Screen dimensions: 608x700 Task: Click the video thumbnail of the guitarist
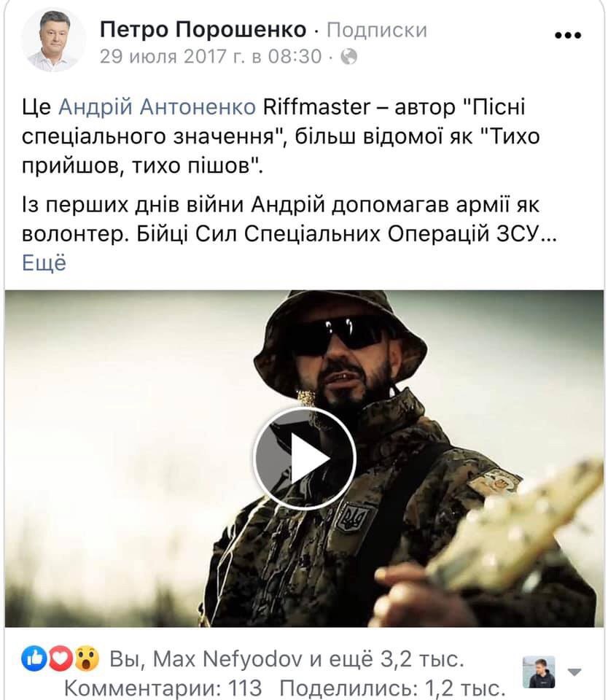pos(304,459)
